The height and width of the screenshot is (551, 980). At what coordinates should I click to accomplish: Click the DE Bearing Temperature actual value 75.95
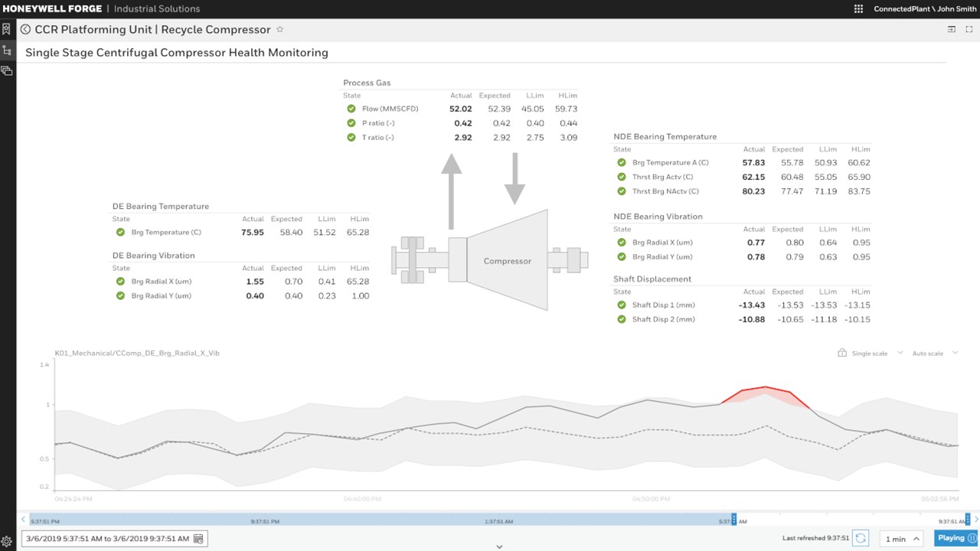tap(253, 232)
